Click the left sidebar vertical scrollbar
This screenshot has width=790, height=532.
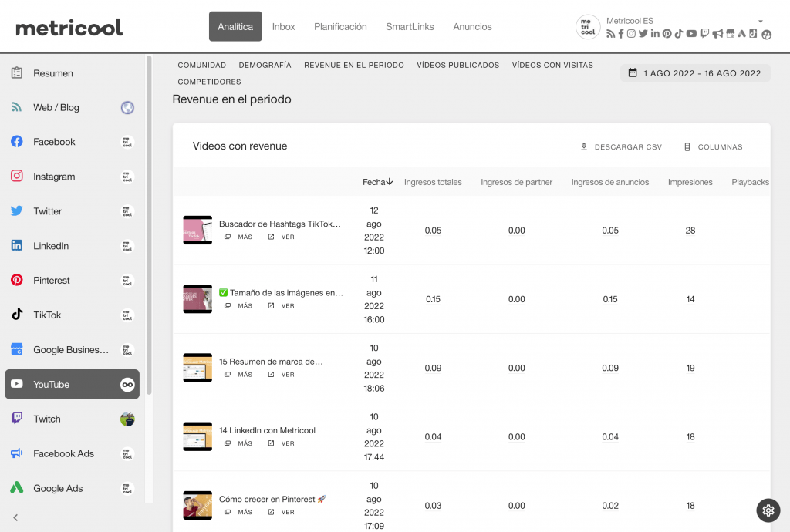point(149,225)
